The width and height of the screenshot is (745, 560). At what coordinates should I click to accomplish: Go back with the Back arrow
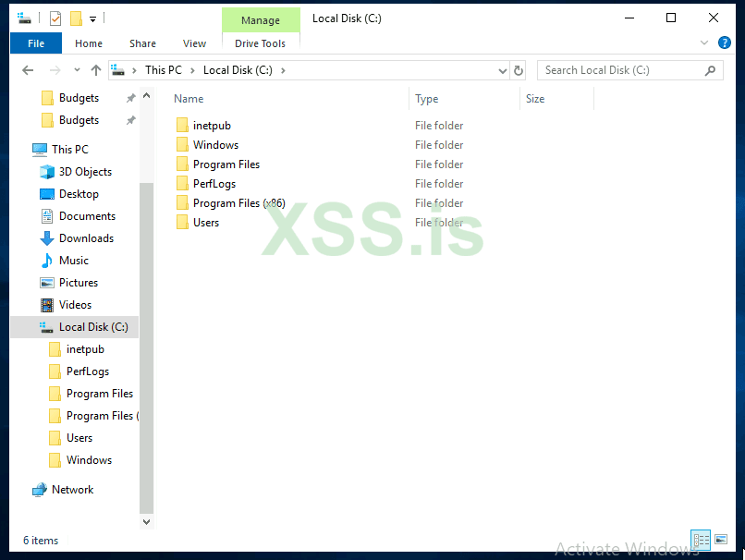pos(28,70)
